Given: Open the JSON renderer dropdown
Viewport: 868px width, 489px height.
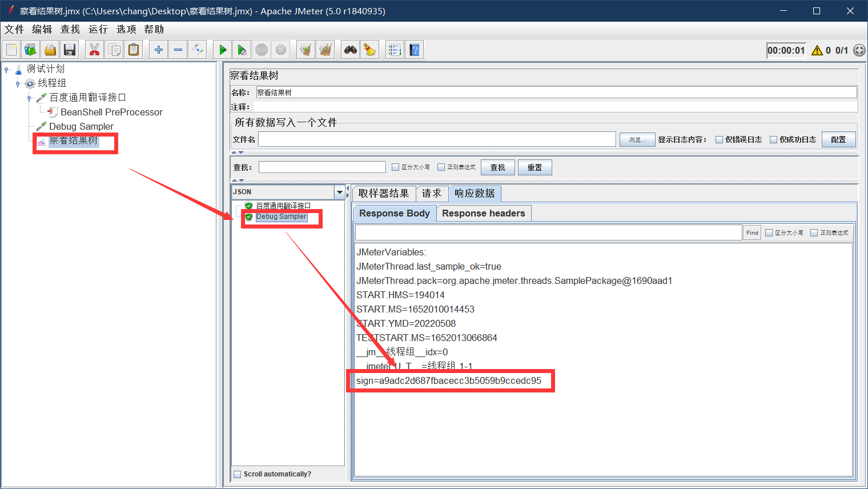Looking at the screenshot, I should coord(340,192).
